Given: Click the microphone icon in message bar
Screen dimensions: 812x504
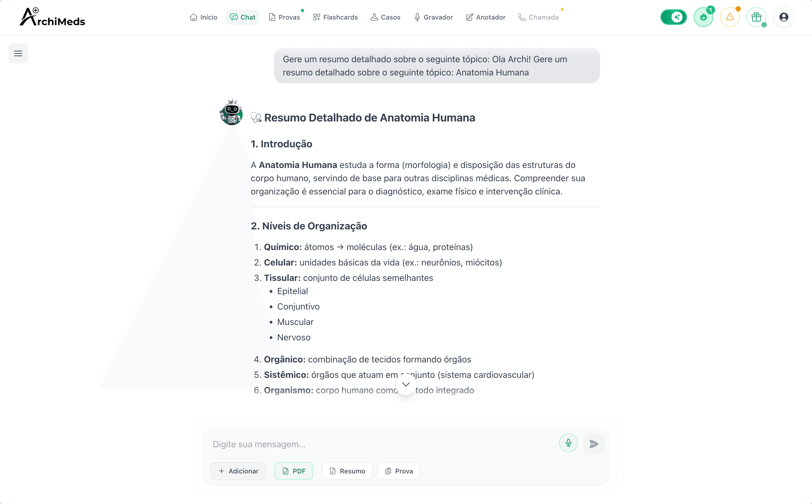Looking at the screenshot, I should (568, 443).
